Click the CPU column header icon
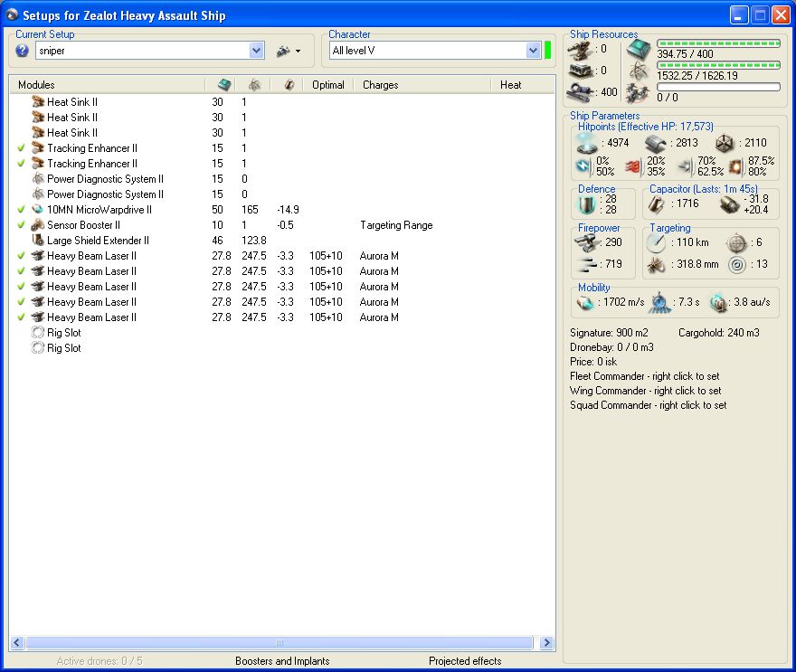 click(x=224, y=85)
